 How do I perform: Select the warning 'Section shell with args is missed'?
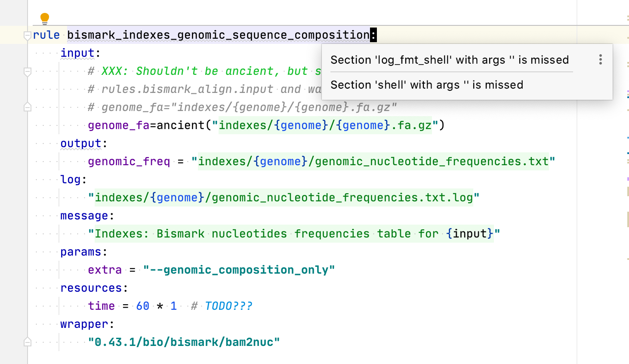pos(427,85)
